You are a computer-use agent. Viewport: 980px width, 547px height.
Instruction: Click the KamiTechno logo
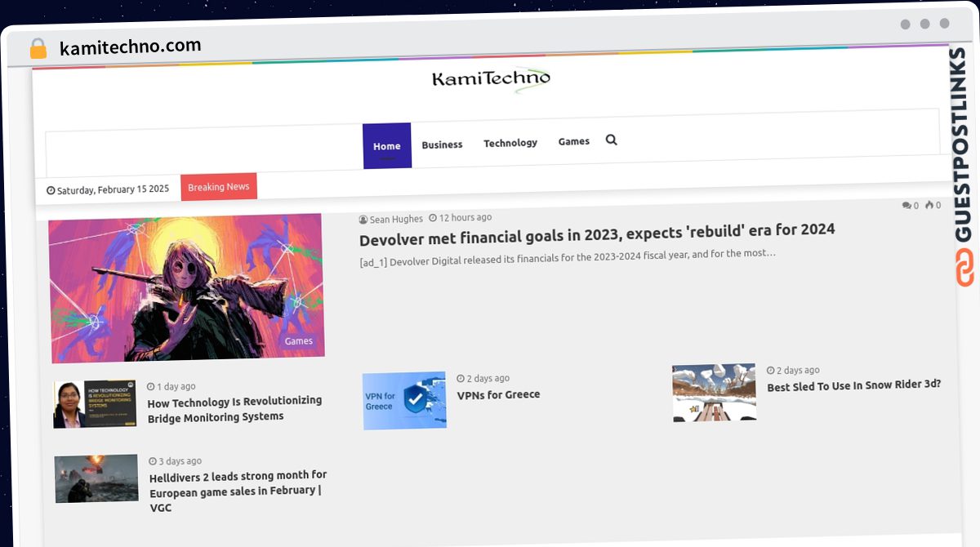click(491, 79)
